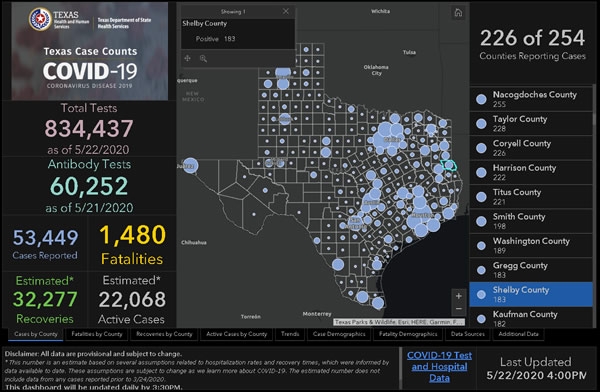Click the 60,252 Antibody Tests figure
This screenshot has width=600, height=392.
pyautogui.click(x=89, y=186)
